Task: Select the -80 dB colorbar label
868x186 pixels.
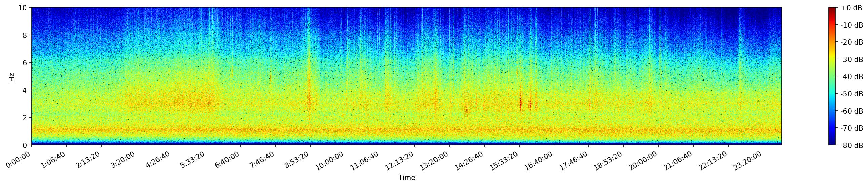Action: click(852, 146)
